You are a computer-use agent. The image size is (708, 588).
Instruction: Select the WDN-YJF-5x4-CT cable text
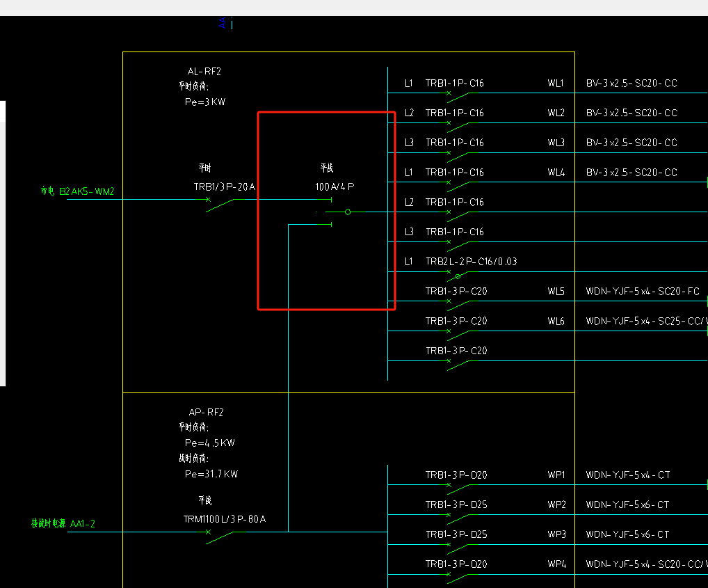pyautogui.click(x=628, y=475)
